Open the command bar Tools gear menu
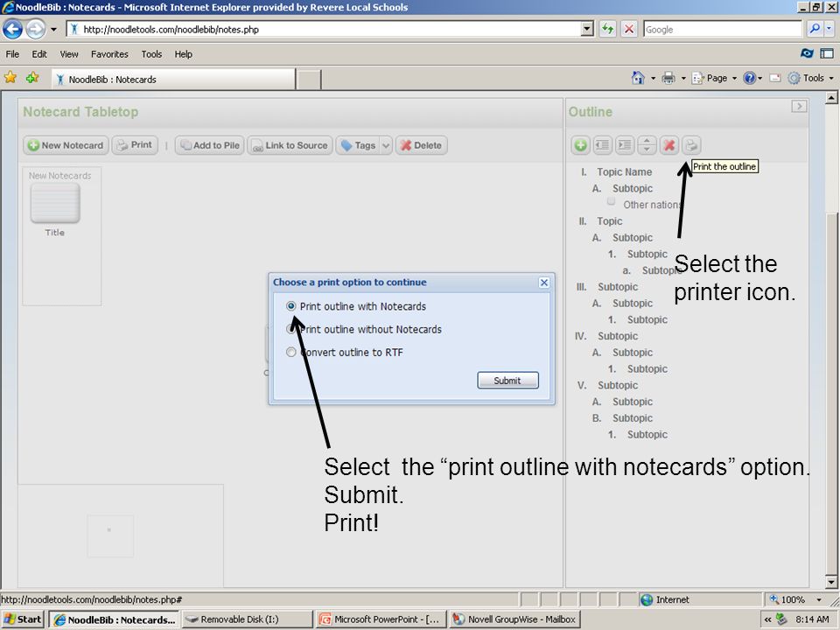The image size is (840, 630). click(810, 78)
